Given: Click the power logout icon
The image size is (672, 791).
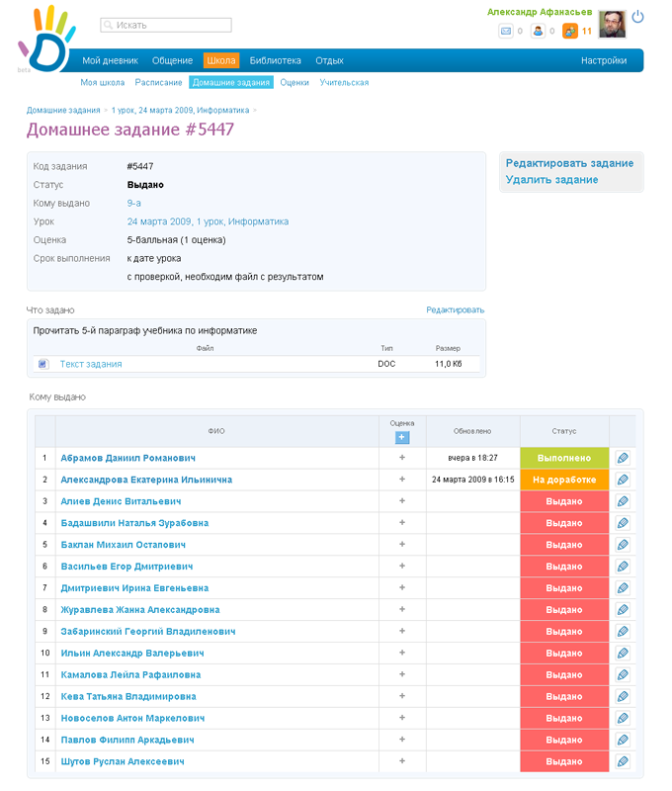Looking at the screenshot, I should click(x=637, y=17).
